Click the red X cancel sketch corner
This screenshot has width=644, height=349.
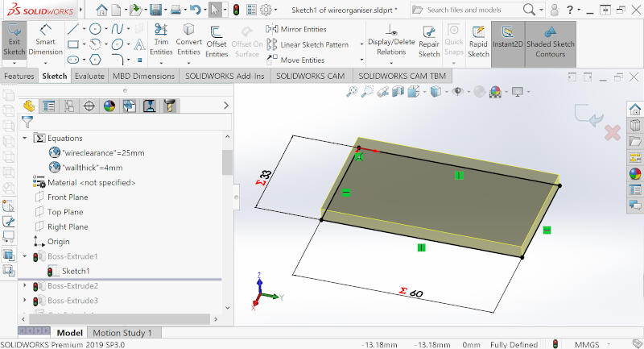pos(613,133)
